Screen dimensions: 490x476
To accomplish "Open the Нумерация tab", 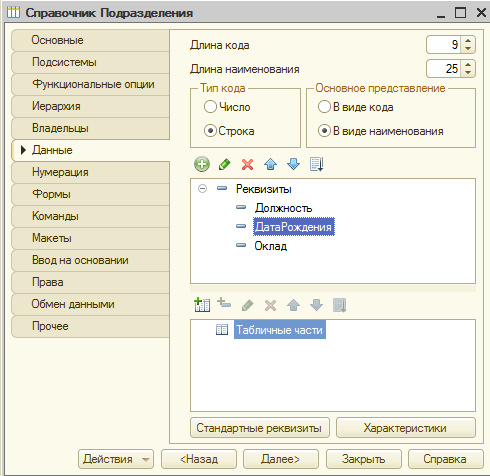I will click(90, 172).
